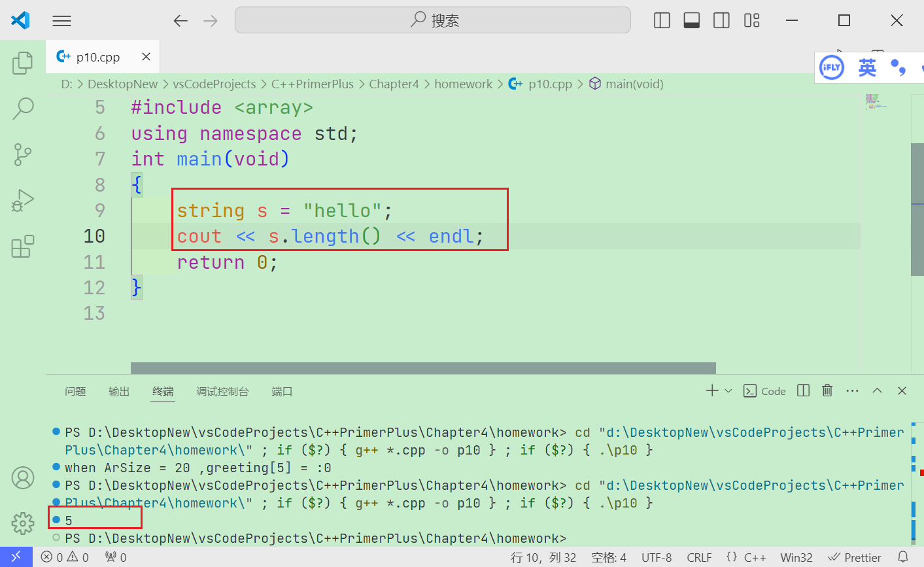Click 'return 0;' on line 11
Image resolution: width=924 pixels, height=567 pixels.
(x=228, y=262)
